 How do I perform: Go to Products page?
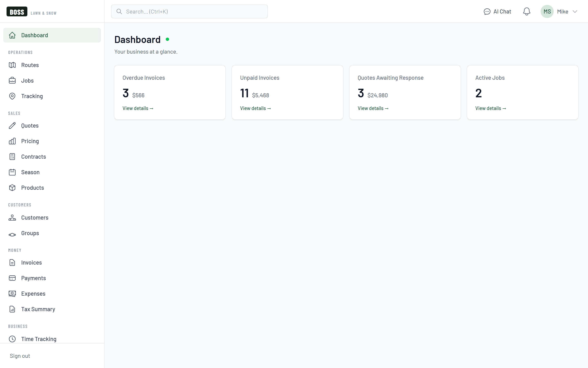(x=52, y=188)
